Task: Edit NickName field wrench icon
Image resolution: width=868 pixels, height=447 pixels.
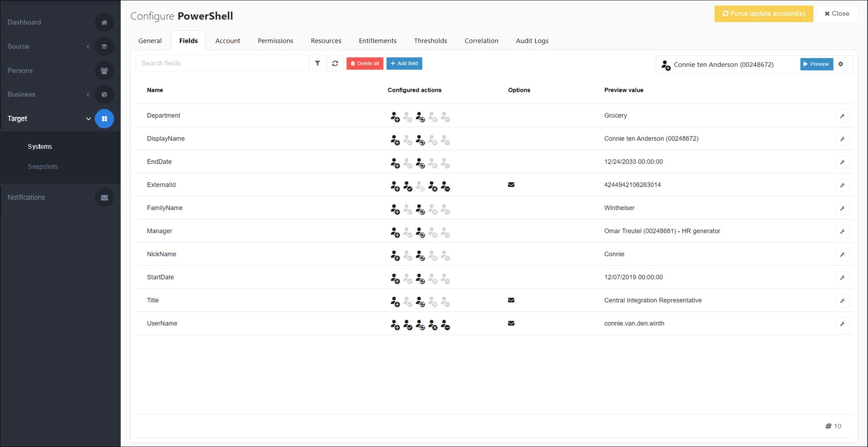Action: tap(842, 254)
